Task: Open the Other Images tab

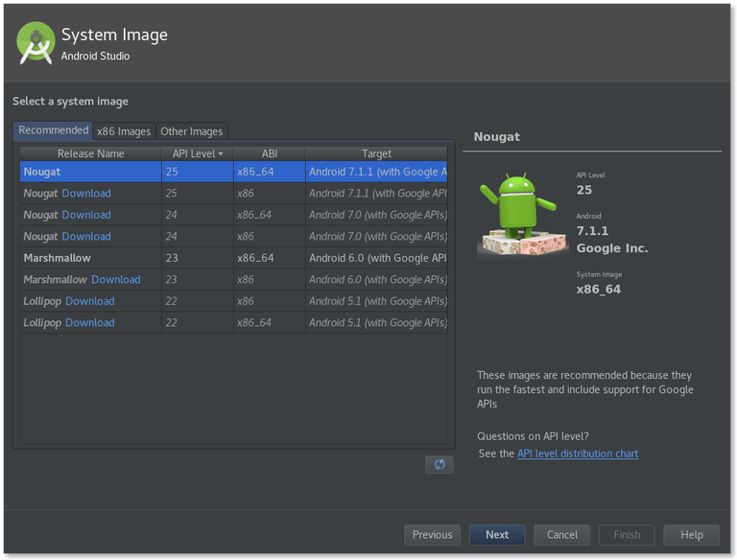Action: click(192, 131)
